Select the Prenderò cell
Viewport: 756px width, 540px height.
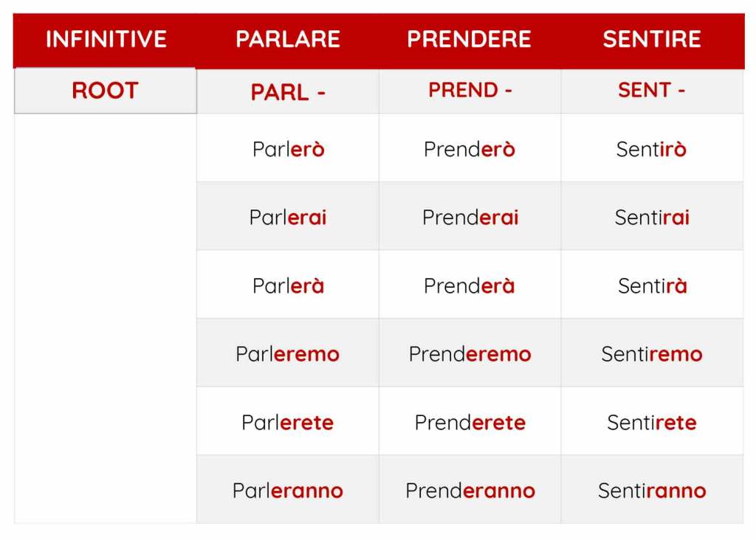click(470, 149)
